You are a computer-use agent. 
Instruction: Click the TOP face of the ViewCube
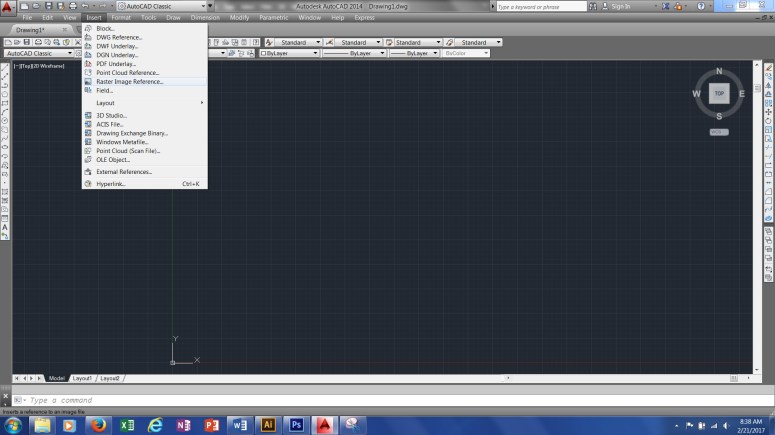[718, 93]
